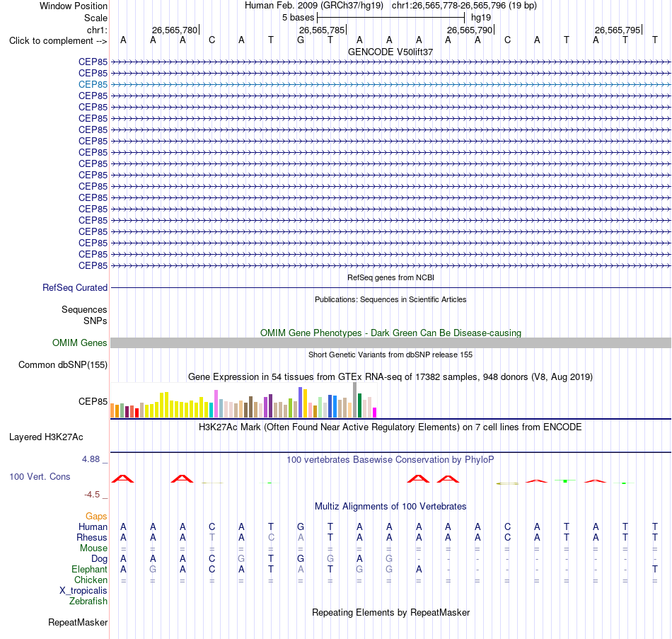The height and width of the screenshot is (639, 672).
Task: Click the SNPs track label
Action: (x=95, y=321)
